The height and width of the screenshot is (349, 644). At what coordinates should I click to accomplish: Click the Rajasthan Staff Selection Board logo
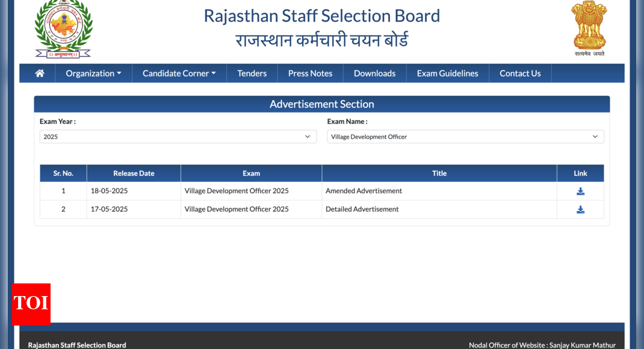(63, 29)
